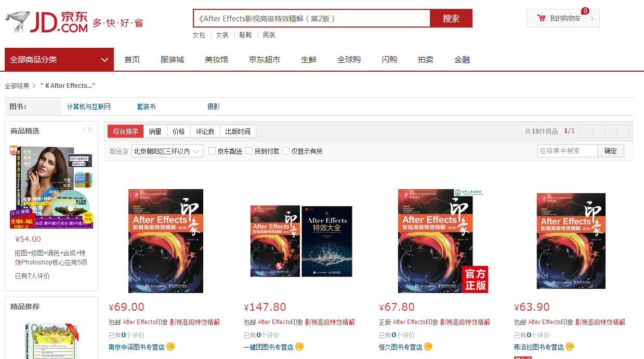Sort results by 价格
Viewport: 644px width, 359px height.
point(178,131)
